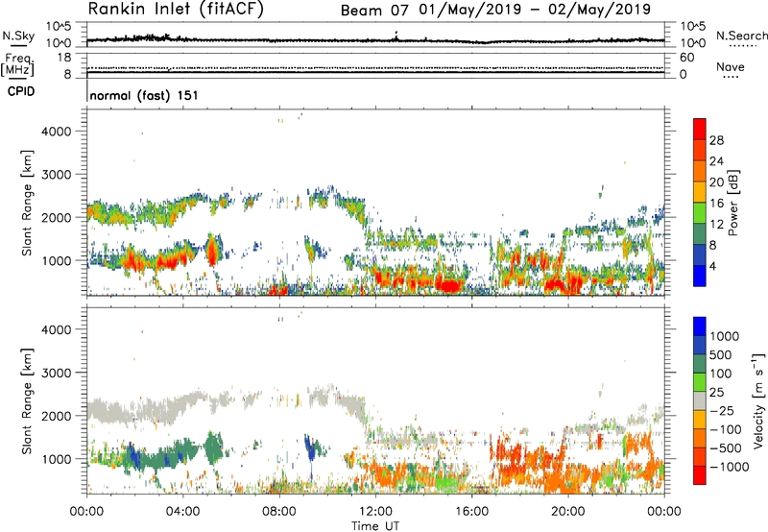Click the "12:00" time axis label

point(375,512)
